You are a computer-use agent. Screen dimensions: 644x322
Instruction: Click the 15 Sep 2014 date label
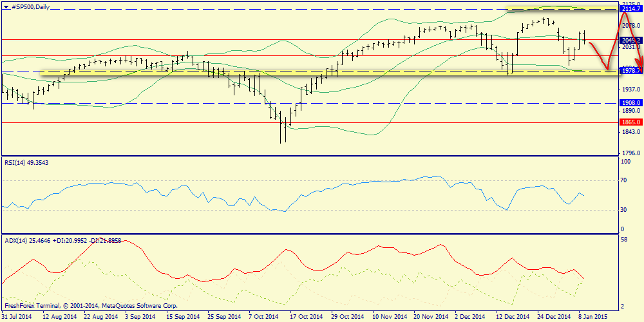pyautogui.click(x=182, y=317)
